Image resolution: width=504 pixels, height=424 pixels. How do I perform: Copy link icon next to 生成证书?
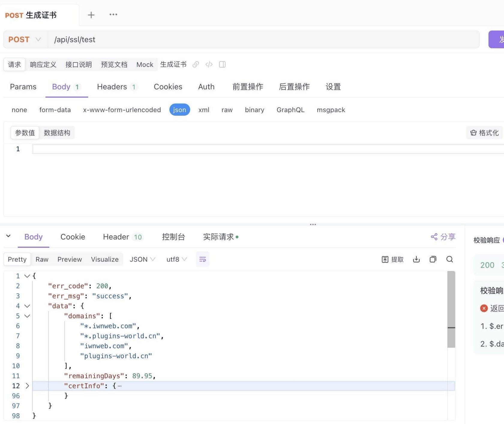(196, 65)
